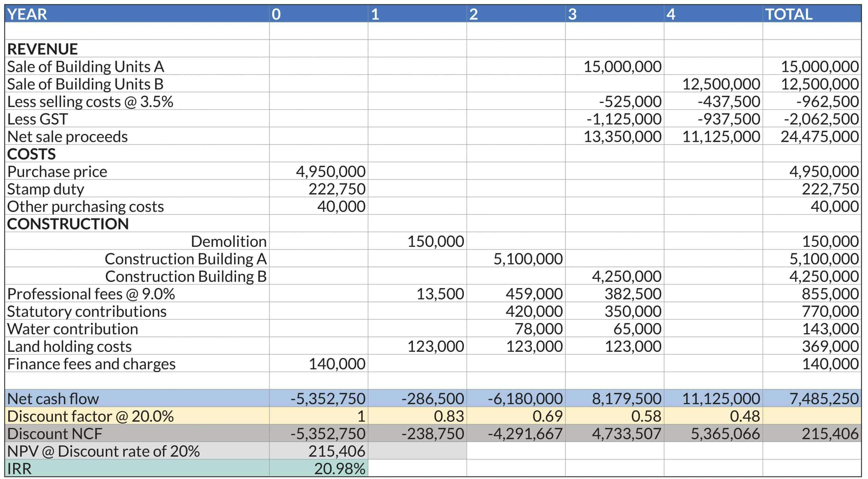Select the 'Stamp duty' row label
The image size is (868, 479).
pyautogui.click(x=45, y=189)
